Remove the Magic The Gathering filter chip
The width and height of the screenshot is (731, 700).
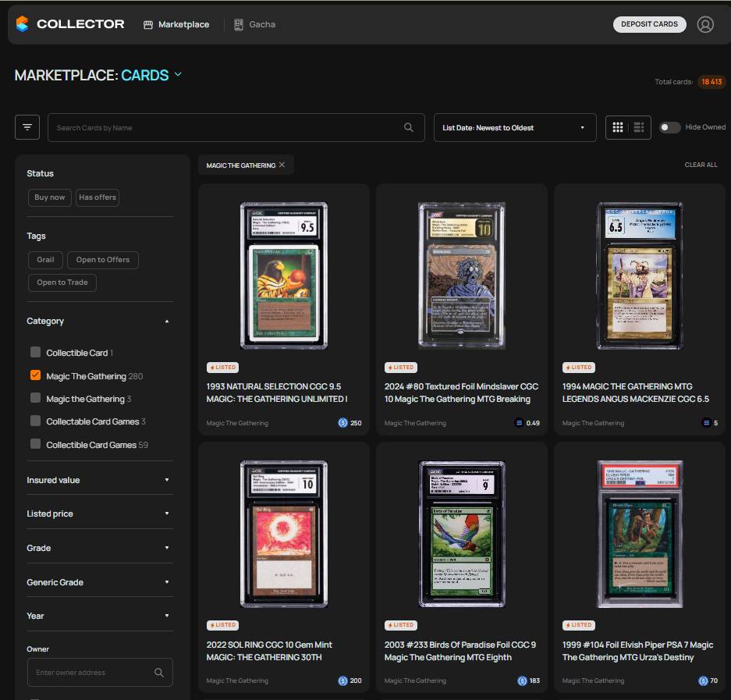(282, 165)
